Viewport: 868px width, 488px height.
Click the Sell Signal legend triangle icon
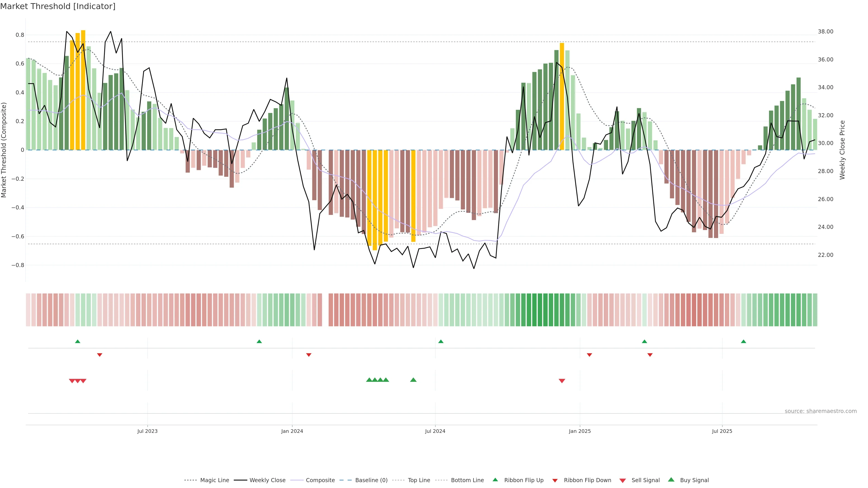click(622, 481)
